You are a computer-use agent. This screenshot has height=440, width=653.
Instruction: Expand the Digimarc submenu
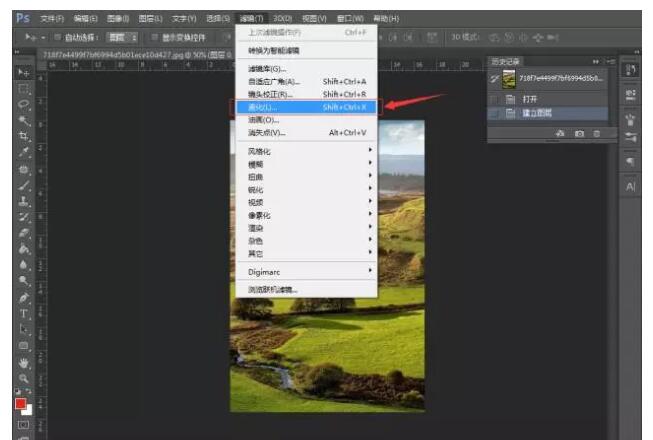click(307, 272)
